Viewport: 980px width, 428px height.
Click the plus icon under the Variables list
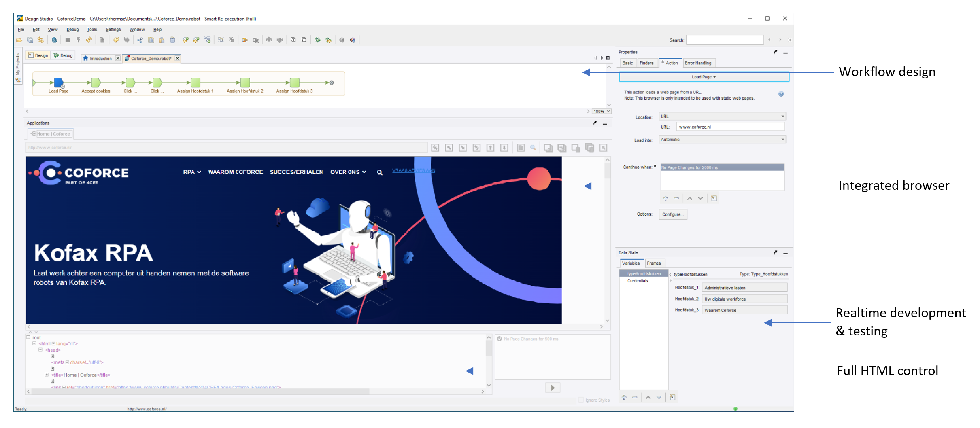624,398
